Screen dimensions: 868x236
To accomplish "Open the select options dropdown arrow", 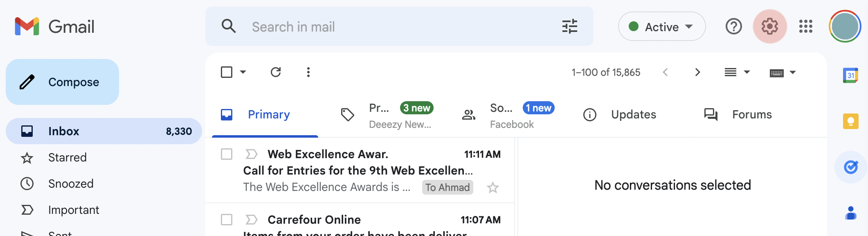I will 243,73.
